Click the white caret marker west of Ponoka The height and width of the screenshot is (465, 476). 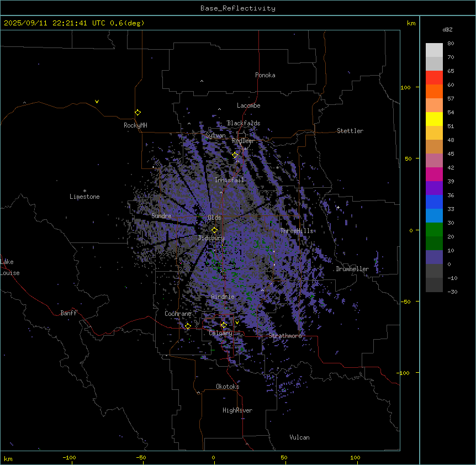click(x=202, y=81)
